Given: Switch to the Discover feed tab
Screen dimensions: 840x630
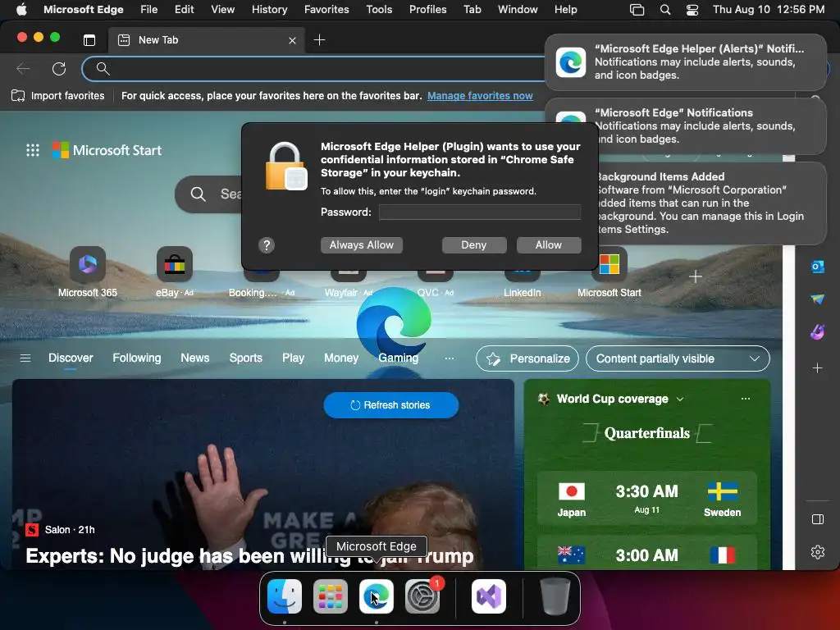Looking at the screenshot, I should pos(71,358).
